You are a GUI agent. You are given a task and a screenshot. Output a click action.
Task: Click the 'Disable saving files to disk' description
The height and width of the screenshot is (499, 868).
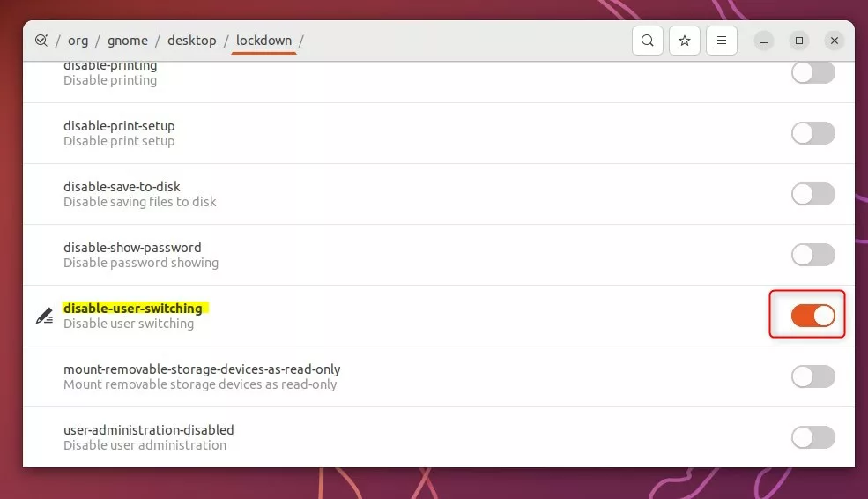[x=140, y=202]
